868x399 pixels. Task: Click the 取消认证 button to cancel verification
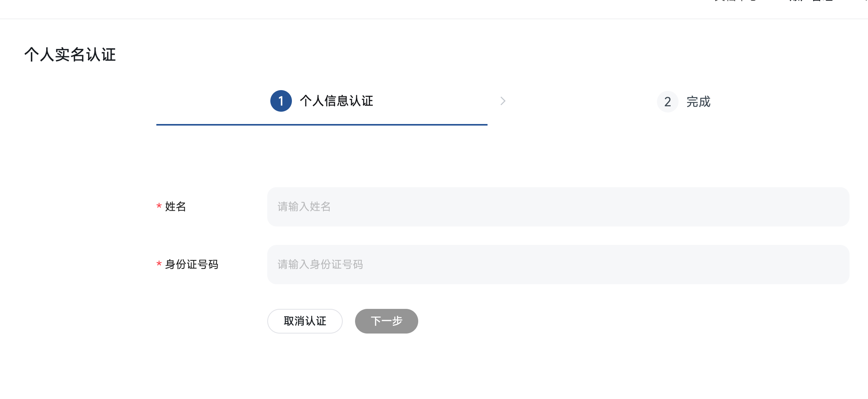tap(305, 321)
